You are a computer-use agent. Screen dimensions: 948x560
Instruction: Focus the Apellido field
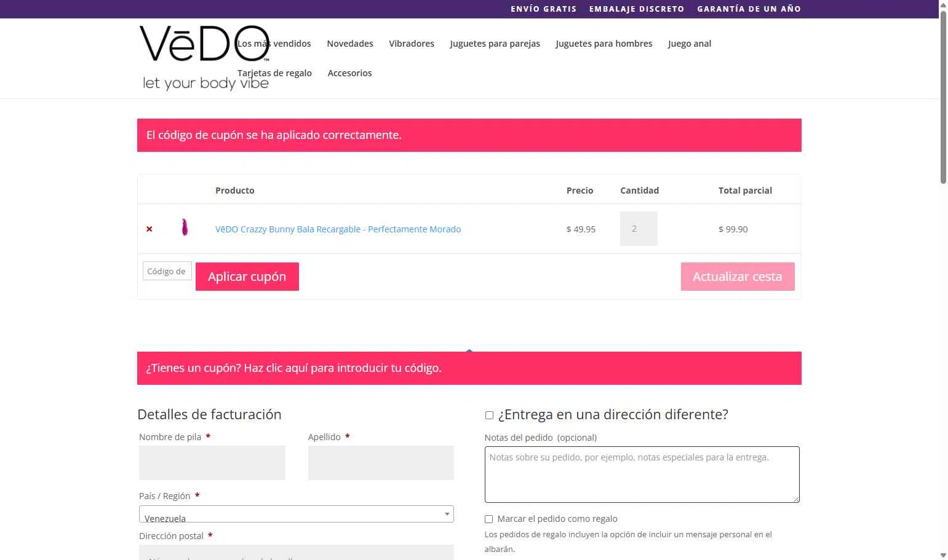(x=381, y=463)
